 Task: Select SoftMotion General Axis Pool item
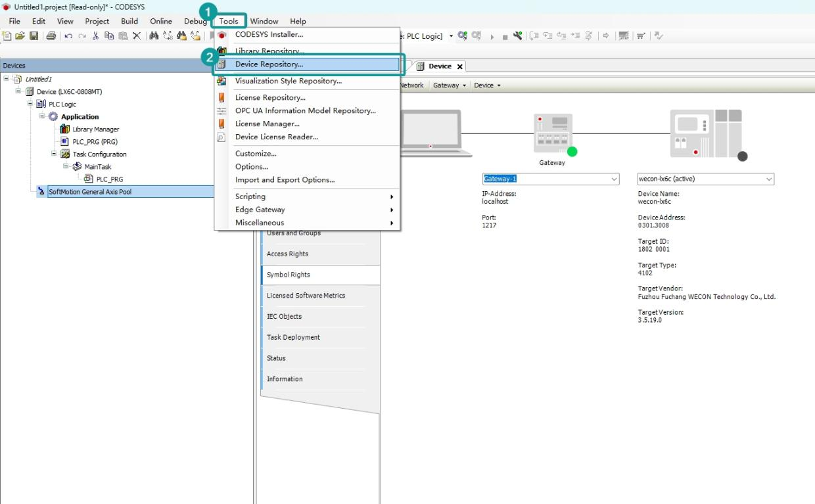(x=90, y=192)
